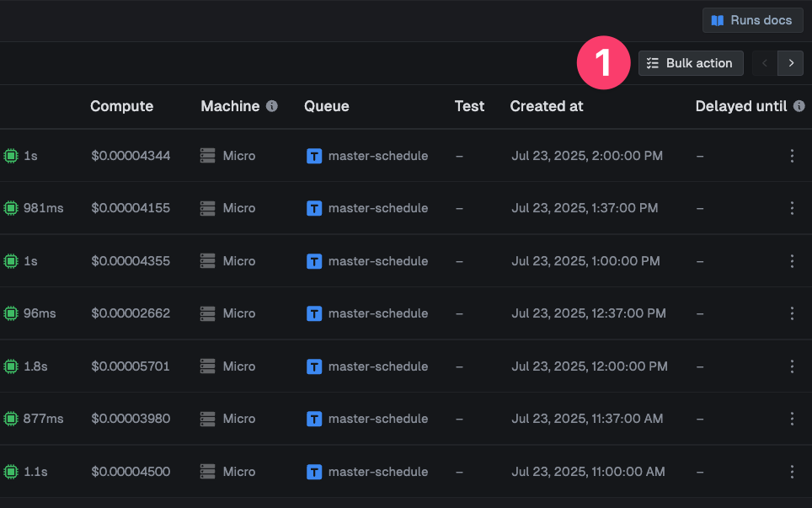The height and width of the screenshot is (508, 812).
Task: Click the pink numbered badge labeled 1
Action: tap(603, 62)
